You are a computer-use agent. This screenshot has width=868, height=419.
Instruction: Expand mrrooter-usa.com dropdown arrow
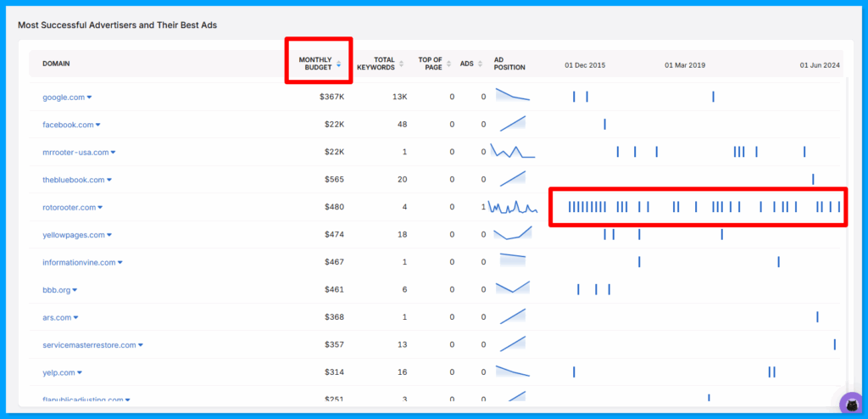113,153
